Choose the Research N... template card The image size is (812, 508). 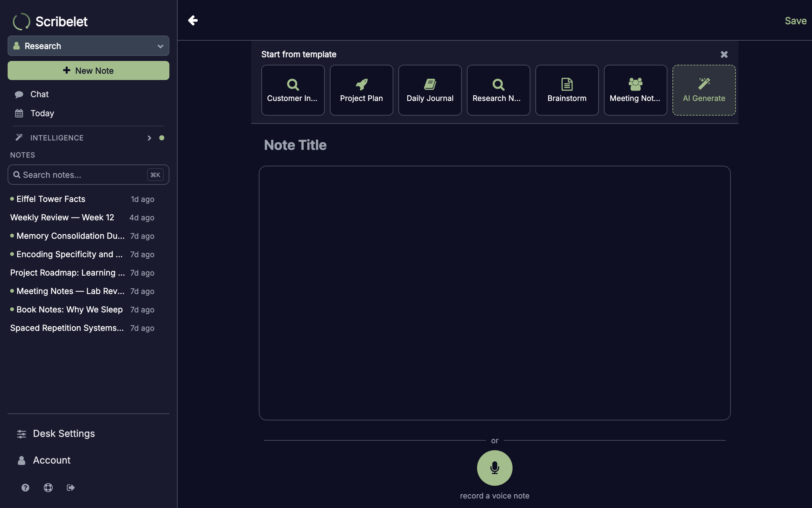tap(498, 90)
